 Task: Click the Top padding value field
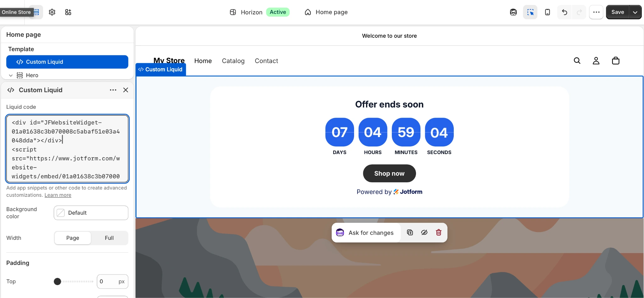pyautogui.click(x=112, y=282)
